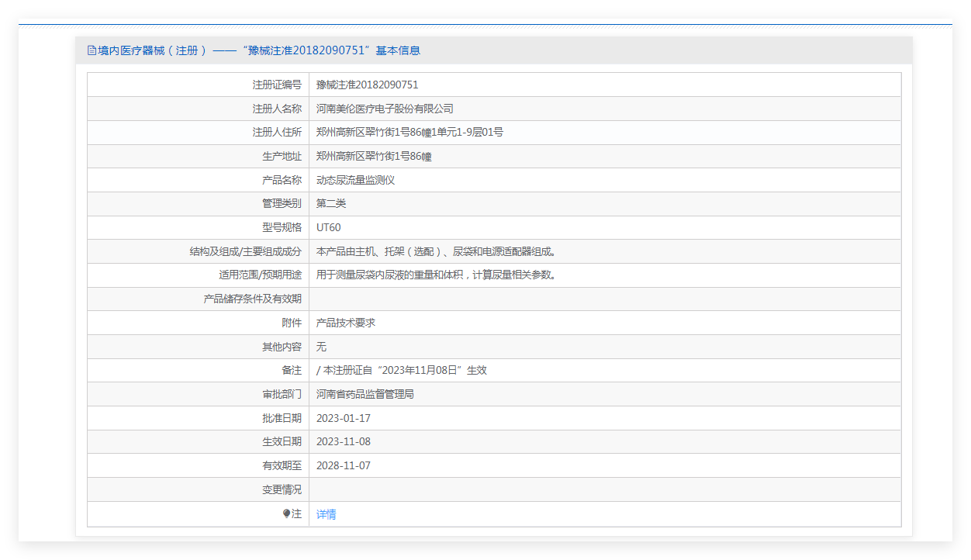Viewport: 971px width, 560px height.
Task: Click the 注册人名称 label
Action: tap(277, 109)
